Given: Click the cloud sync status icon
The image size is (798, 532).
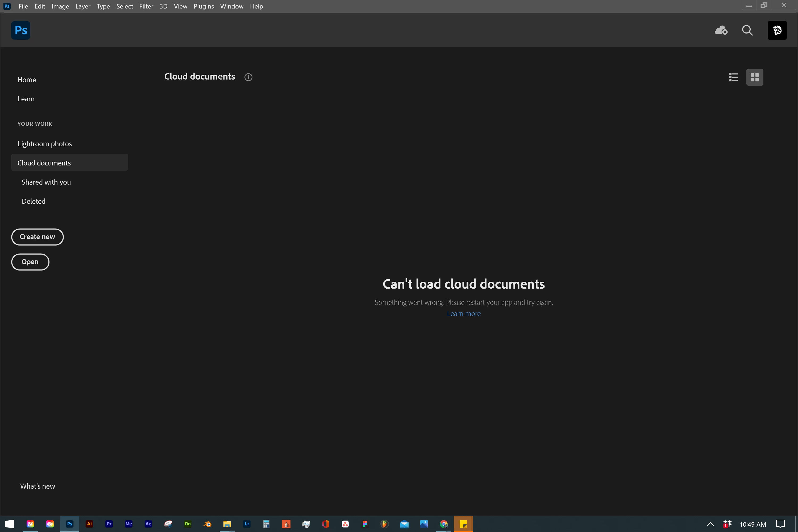Looking at the screenshot, I should (721, 31).
